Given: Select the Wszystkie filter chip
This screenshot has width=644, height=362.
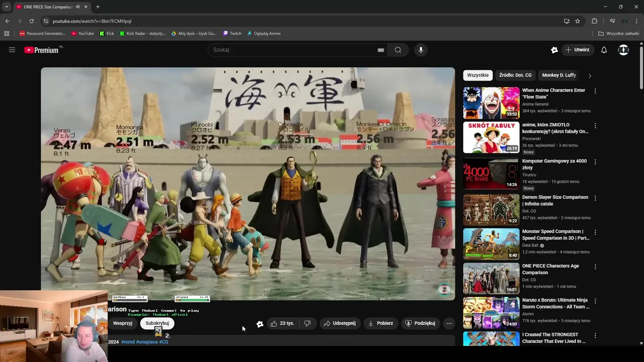Looking at the screenshot, I should point(477,75).
